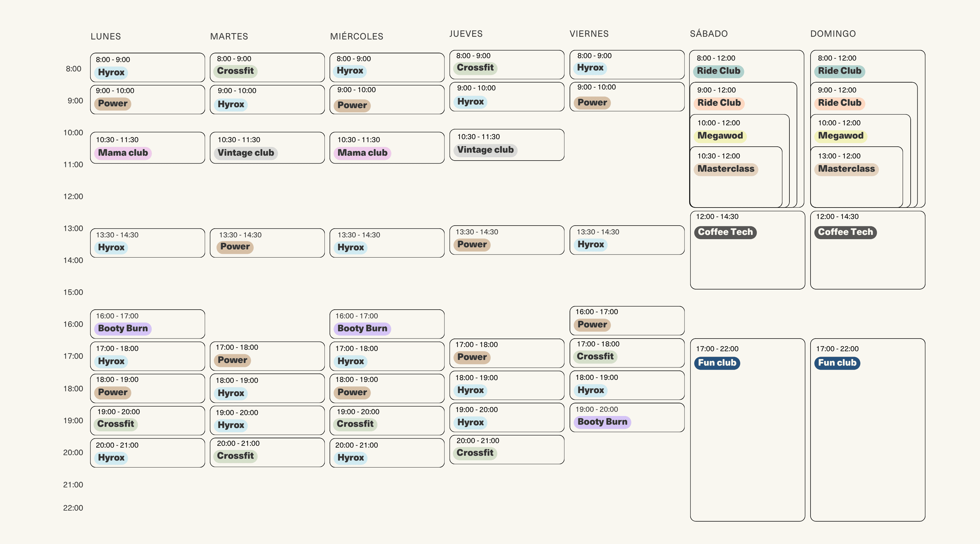The height and width of the screenshot is (544, 980).
Task: Open Domingo Masterclass block
Action: pos(856,177)
